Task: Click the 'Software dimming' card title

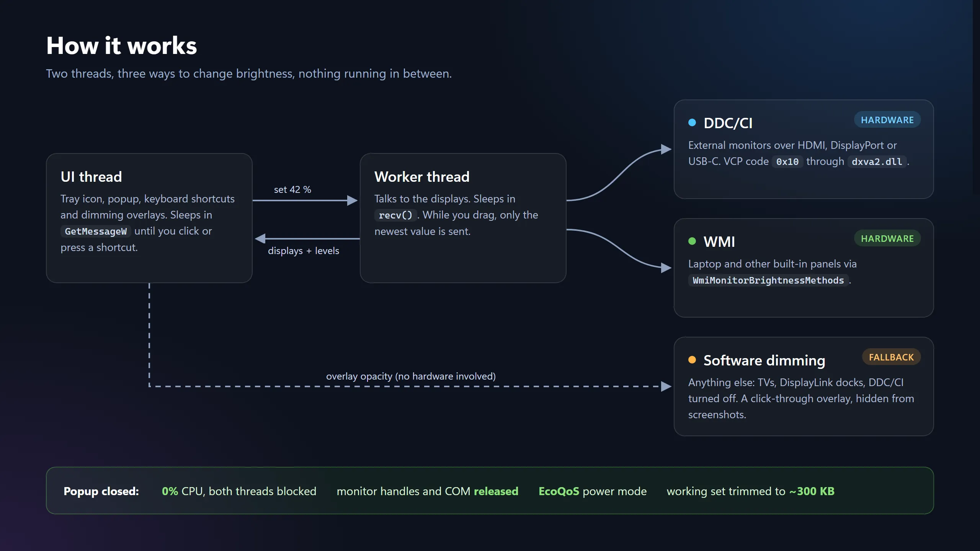Action: (764, 360)
